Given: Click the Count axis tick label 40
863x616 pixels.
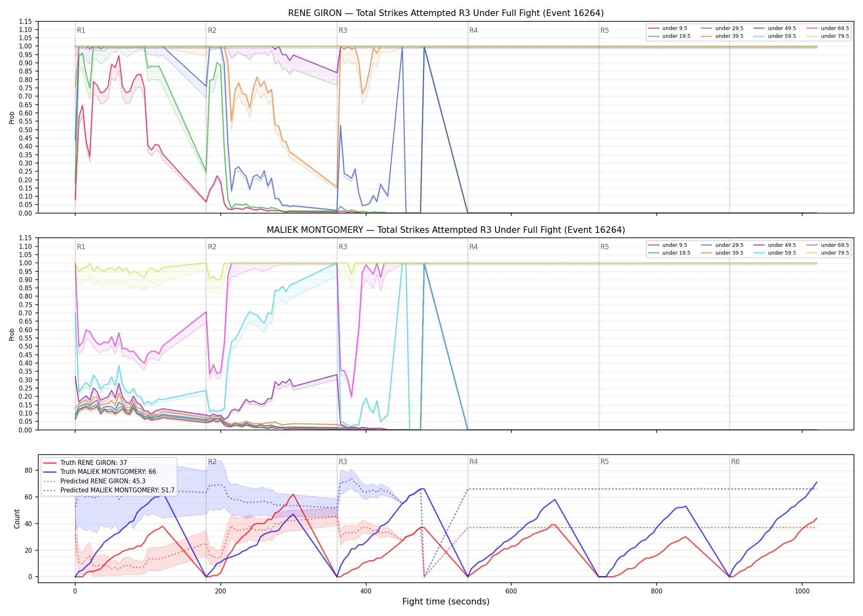Looking at the screenshot, I should 28,524.
